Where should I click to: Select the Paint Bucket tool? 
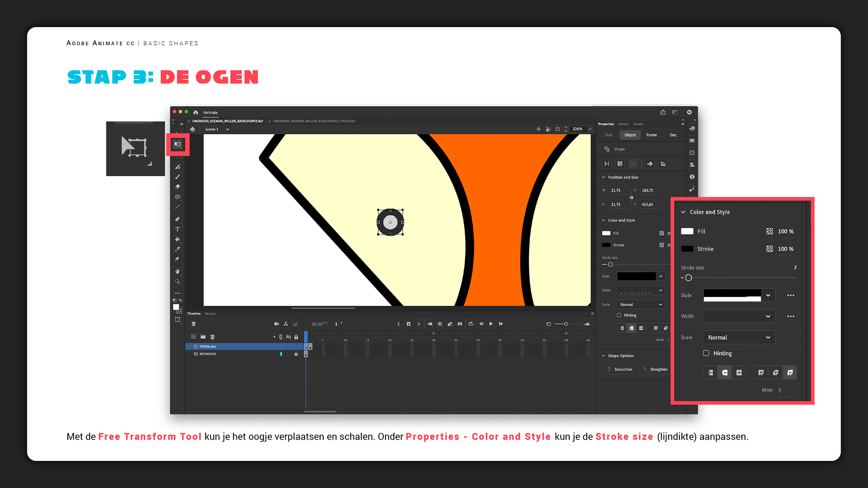(x=178, y=239)
